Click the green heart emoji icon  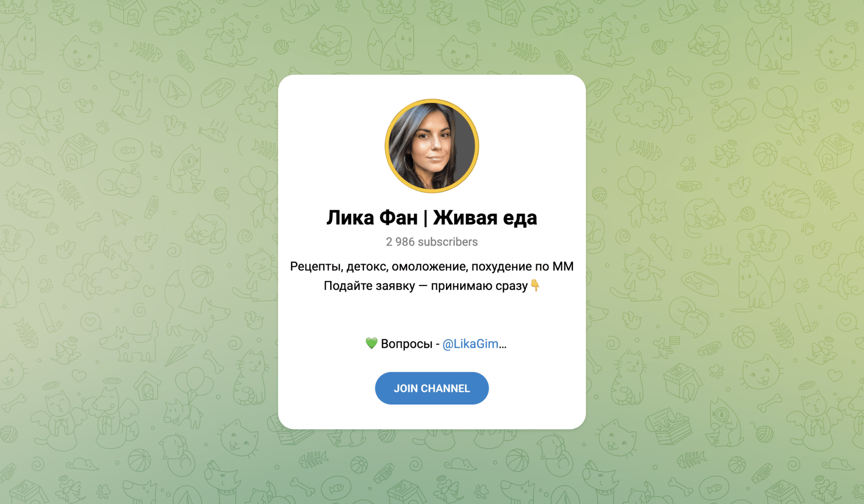pos(371,343)
